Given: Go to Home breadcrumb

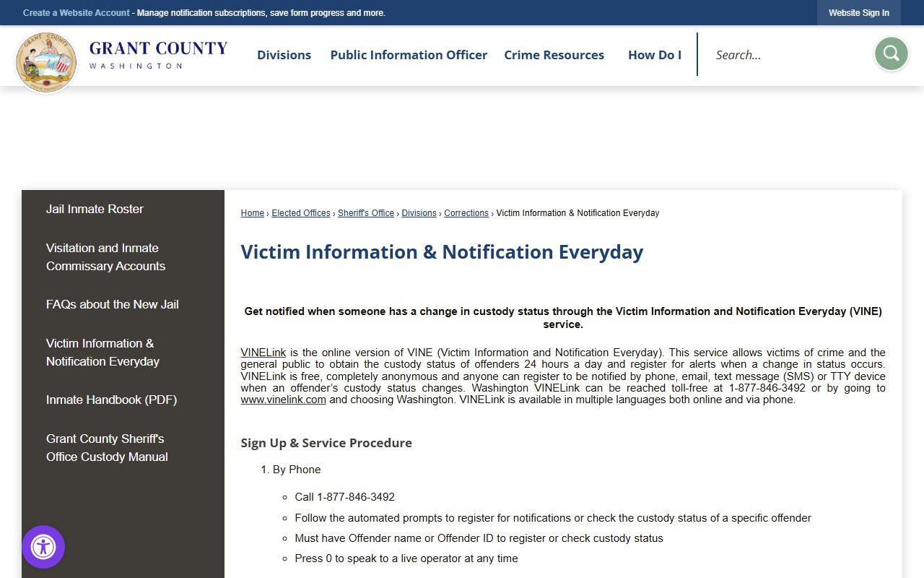Looking at the screenshot, I should [x=252, y=213].
